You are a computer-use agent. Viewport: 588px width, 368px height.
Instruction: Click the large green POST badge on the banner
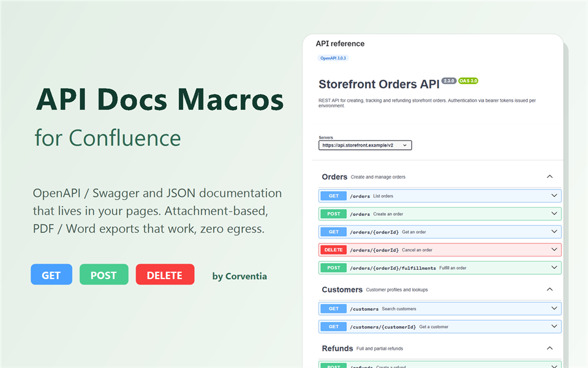tap(104, 275)
